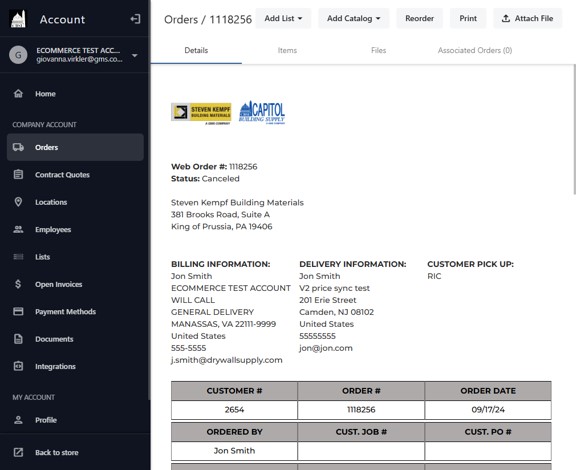Click the Print button
Viewport: 576px width, 470px height.
tap(468, 18)
